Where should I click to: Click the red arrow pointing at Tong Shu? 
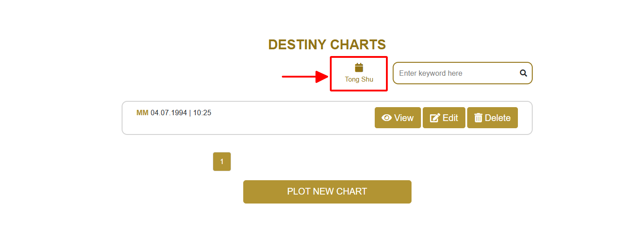[305, 77]
